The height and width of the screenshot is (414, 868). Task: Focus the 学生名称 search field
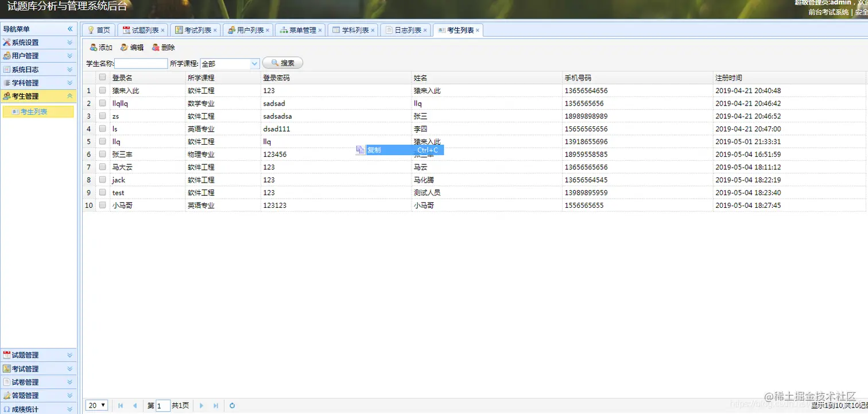tap(141, 64)
